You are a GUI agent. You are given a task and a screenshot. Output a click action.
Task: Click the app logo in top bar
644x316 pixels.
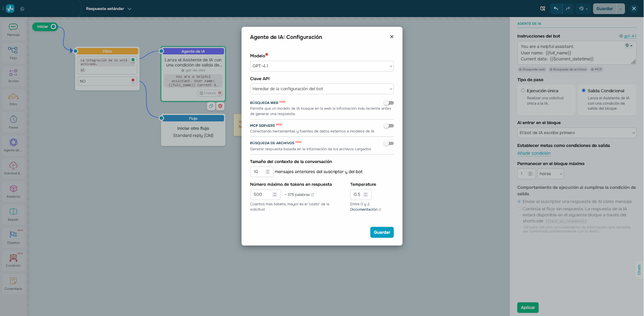pyautogui.click(x=10, y=8)
